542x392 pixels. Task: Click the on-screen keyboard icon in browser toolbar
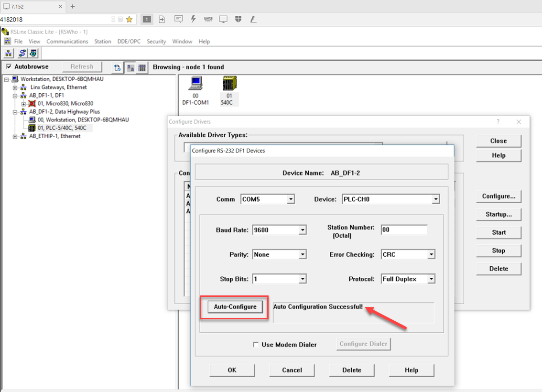coord(208,19)
